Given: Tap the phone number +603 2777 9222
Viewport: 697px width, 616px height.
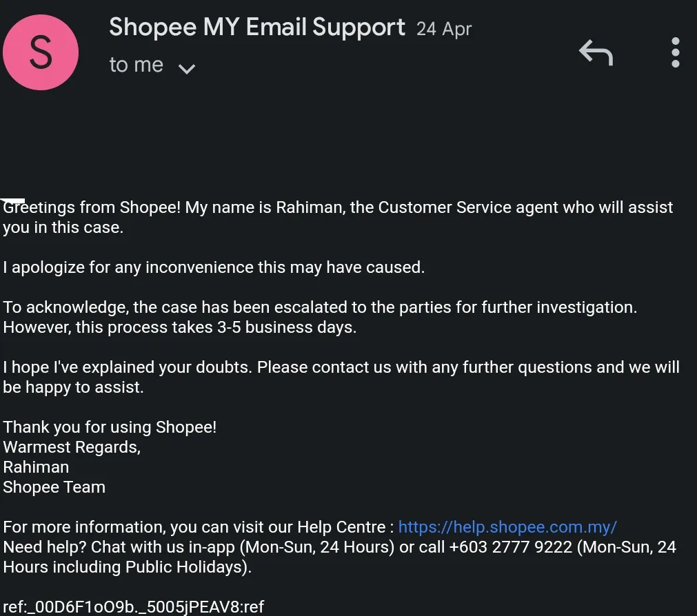Looking at the screenshot, I should pyautogui.click(x=511, y=546).
